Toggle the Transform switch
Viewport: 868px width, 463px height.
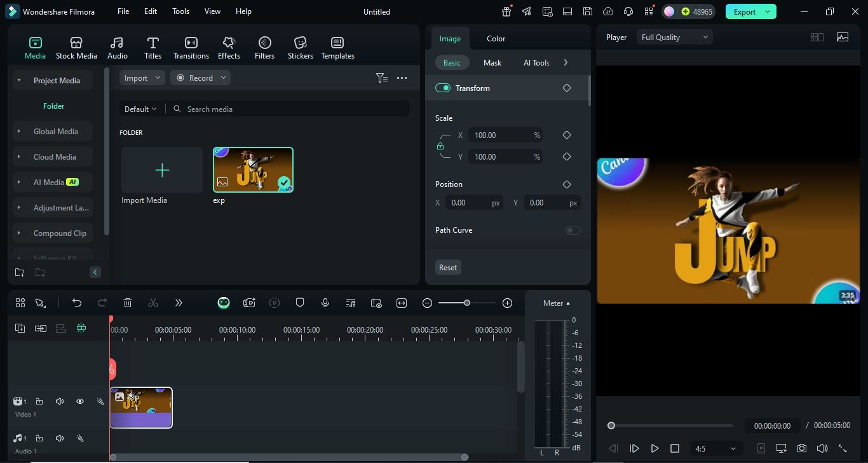coord(443,88)
